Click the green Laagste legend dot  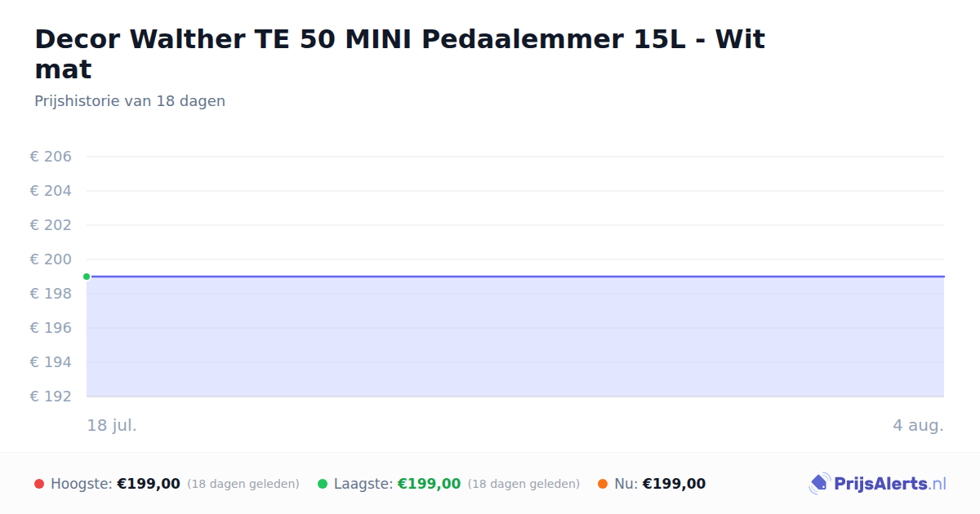(x=323, y=484)
